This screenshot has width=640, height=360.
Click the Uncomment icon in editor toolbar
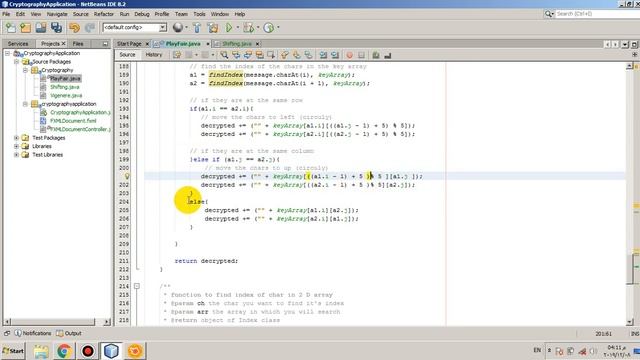tap(388, 55)
